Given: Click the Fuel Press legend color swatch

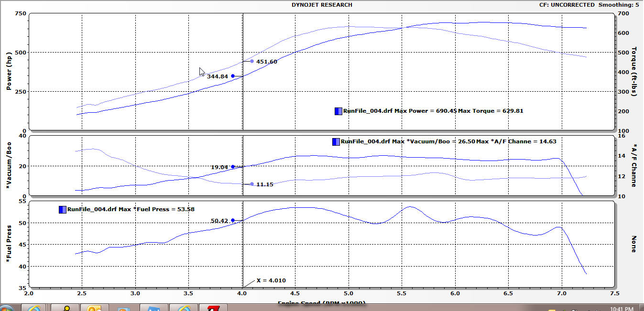Looking at the screenshot, I should click(63, 209).
